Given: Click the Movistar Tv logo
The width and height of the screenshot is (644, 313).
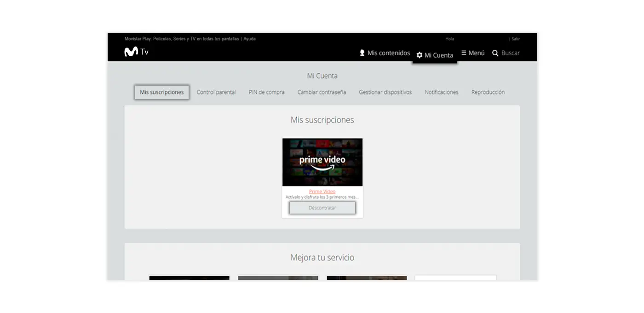Looking at the screenshot, I should pos(136,52).
